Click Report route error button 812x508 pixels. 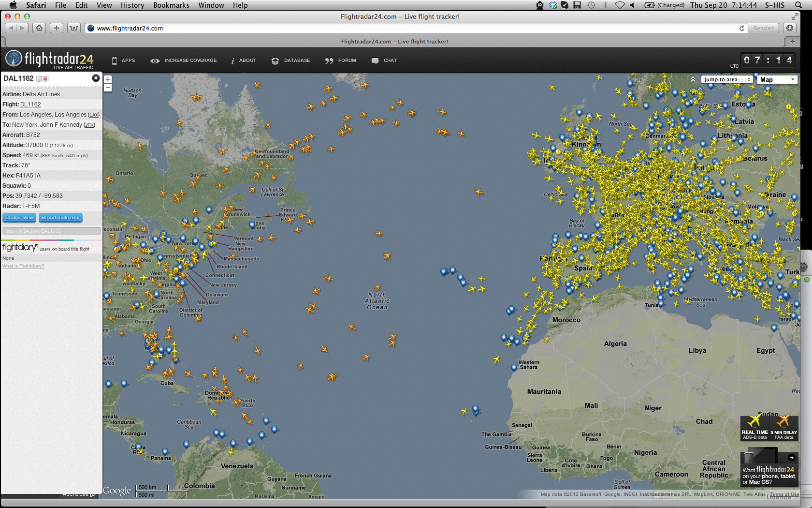click(x=60, y=218)
